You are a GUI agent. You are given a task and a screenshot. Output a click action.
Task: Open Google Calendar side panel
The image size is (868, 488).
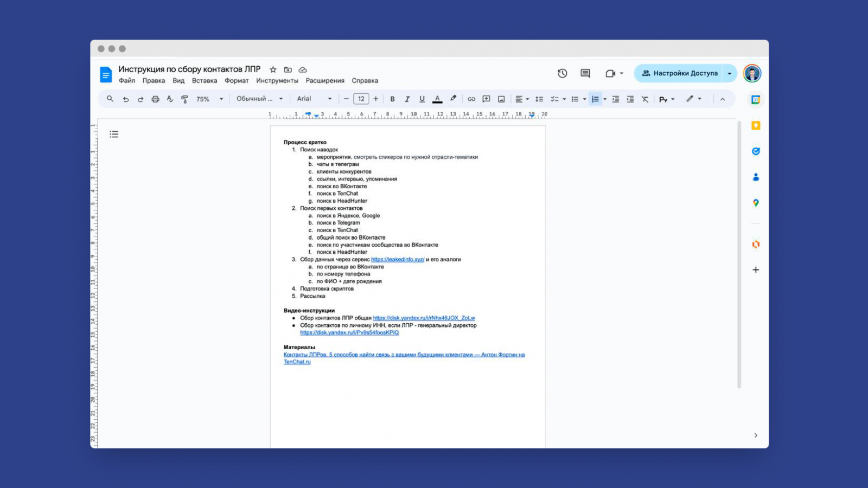pos(756,100)
